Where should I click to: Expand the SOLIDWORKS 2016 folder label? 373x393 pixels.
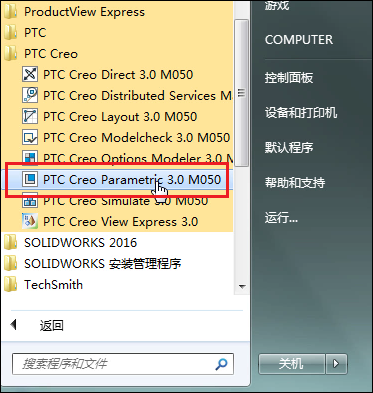[x=80, y=243]
